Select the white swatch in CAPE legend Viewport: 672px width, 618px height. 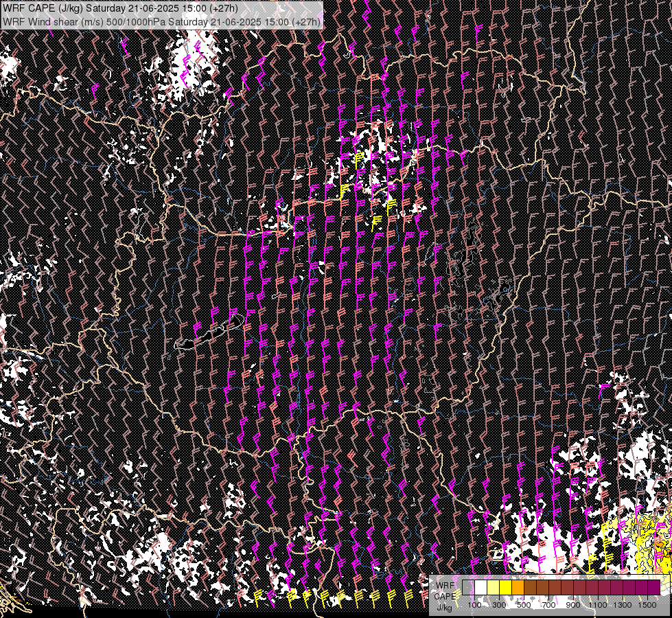click(481, 588)
